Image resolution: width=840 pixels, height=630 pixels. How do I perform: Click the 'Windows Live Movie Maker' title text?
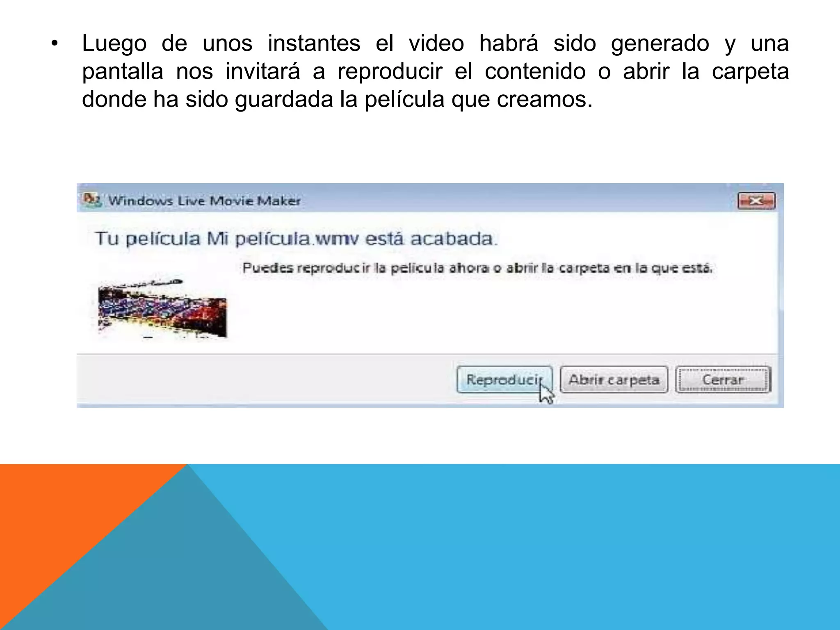tap(204, 201)
